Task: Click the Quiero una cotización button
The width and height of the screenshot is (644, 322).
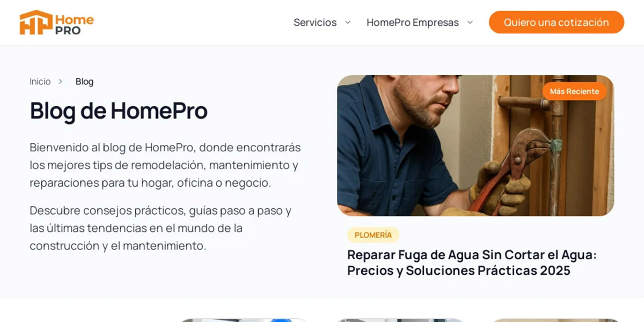Action: tap(557, 23)
